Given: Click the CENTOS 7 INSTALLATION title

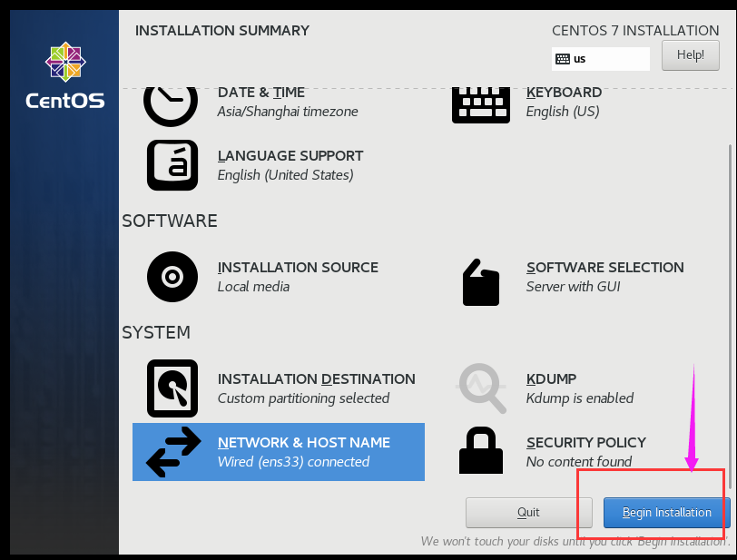Looking at the screenshot, I should (635, 31).
